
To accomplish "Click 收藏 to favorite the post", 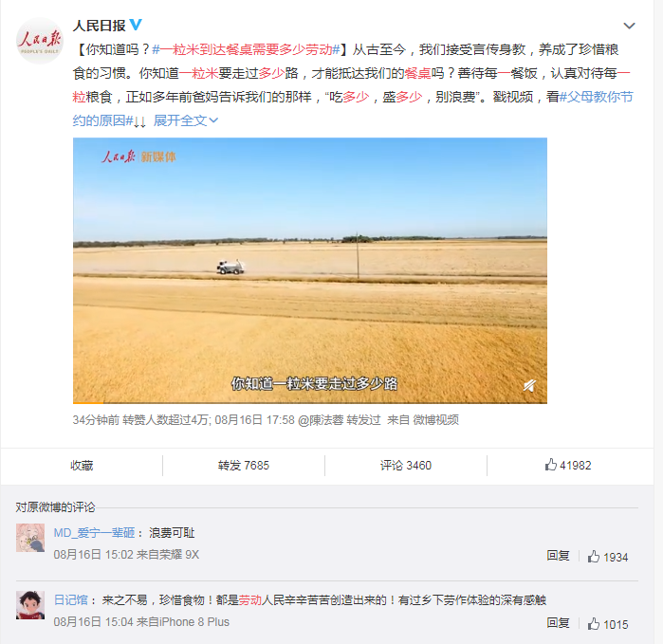I will [82, 466].
